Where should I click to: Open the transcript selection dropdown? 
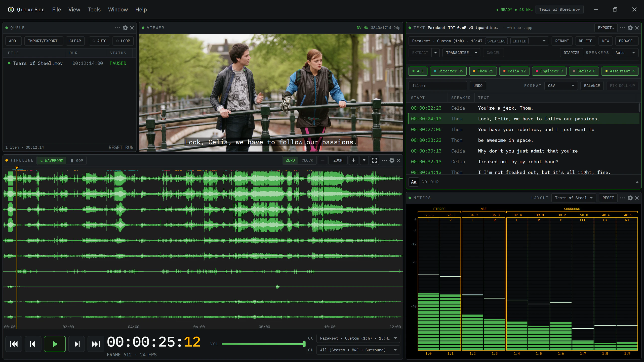pos(479,41)
